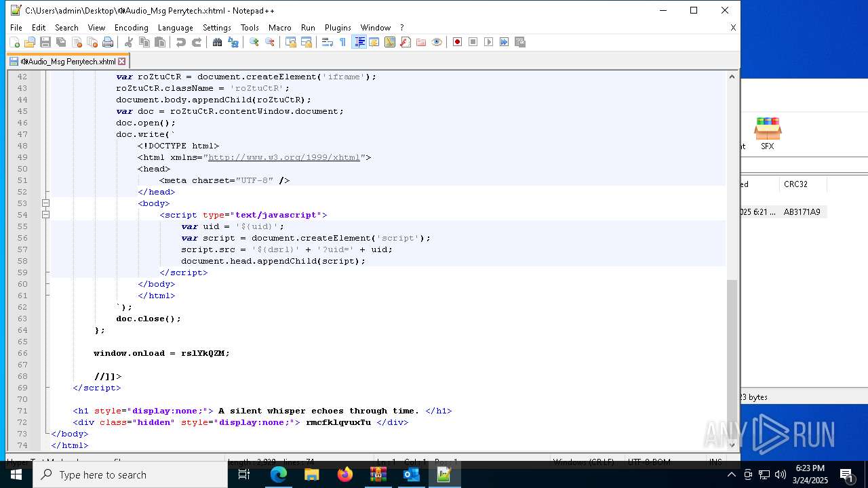The image size is (868, 488).
Task: Click the Save Recorded Macro icon
Action: [520, 42]
